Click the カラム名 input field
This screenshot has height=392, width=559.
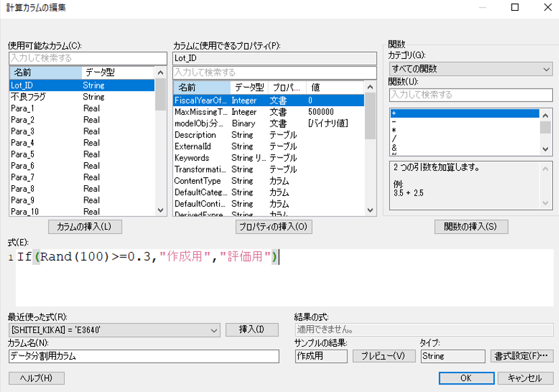point(143,356)
